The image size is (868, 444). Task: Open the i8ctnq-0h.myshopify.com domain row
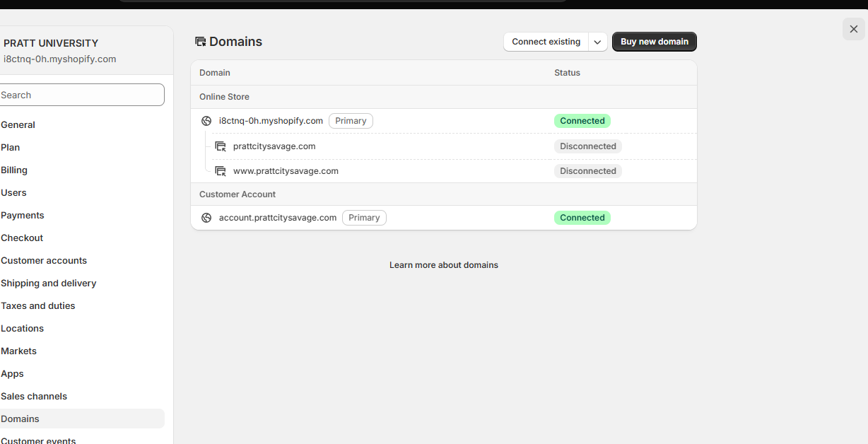(444, 121)
